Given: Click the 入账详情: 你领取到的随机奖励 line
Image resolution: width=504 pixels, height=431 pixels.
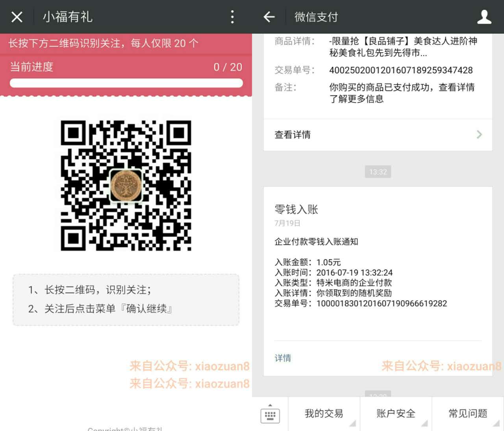Looking at the screenshot, I should tap(333, 293).
